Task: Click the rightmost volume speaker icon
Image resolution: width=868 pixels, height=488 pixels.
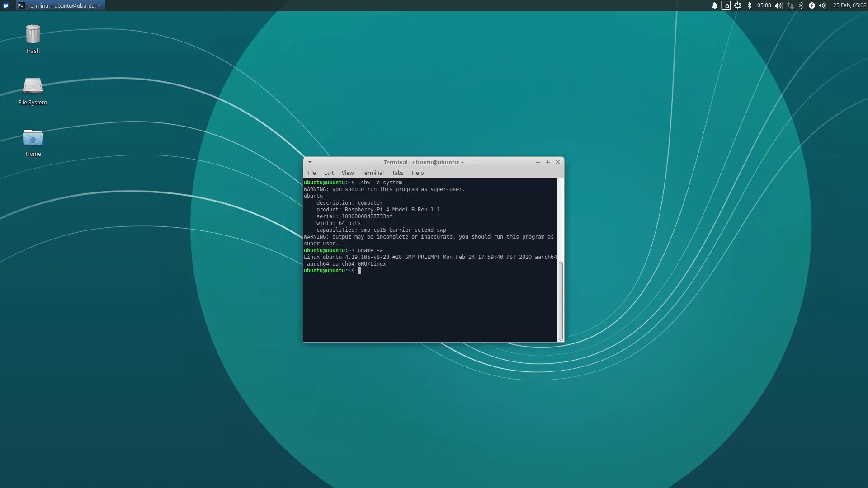Action: point(822,5)
